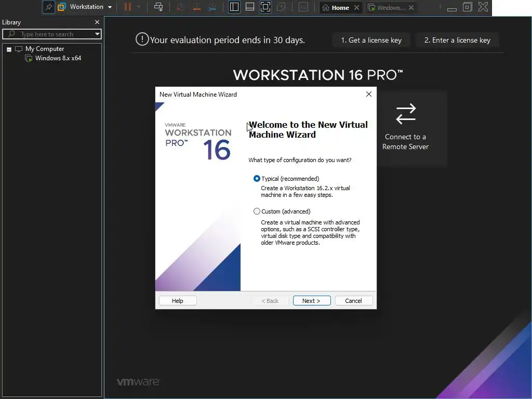Image resolution: width=532 pixels, height=399 pixels.
Task: Click the home icon on Home tab
Action: point(326,7)
